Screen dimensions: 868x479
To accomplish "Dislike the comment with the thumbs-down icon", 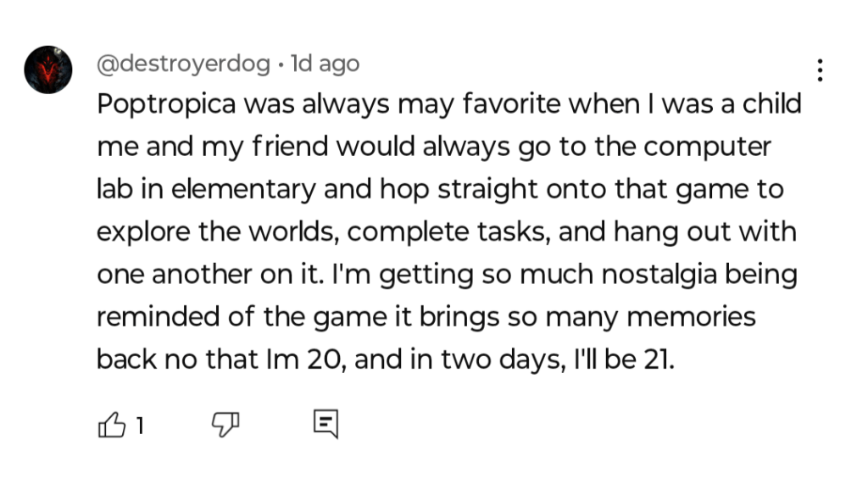I will 225,424.
